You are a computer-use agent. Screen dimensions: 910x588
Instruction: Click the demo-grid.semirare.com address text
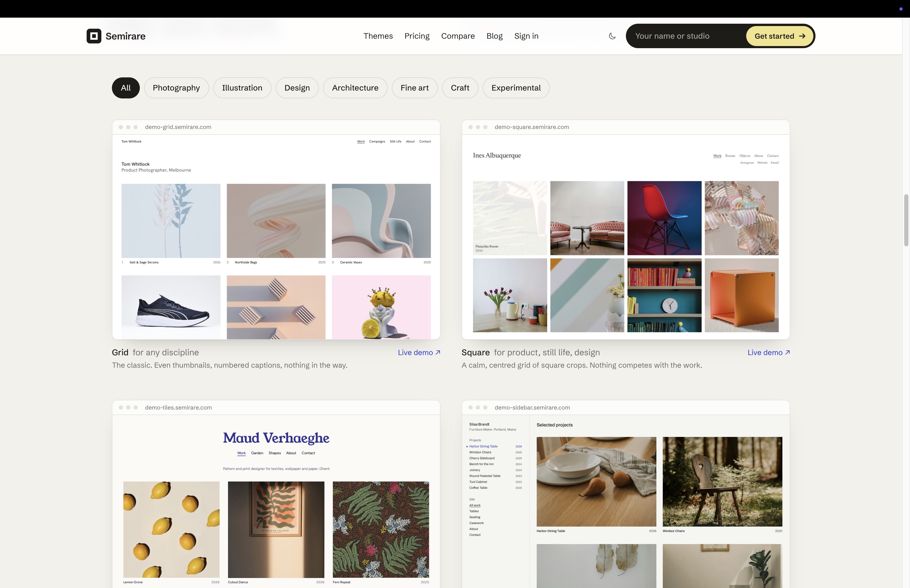tap(178, 127)
